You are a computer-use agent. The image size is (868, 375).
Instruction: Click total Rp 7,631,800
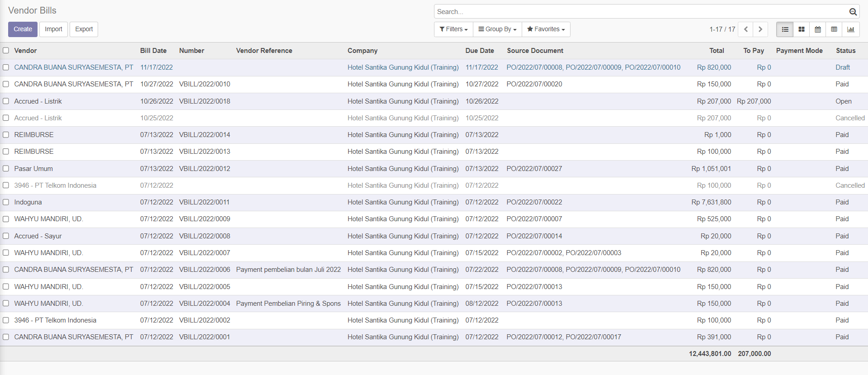[x=711, y=202]
